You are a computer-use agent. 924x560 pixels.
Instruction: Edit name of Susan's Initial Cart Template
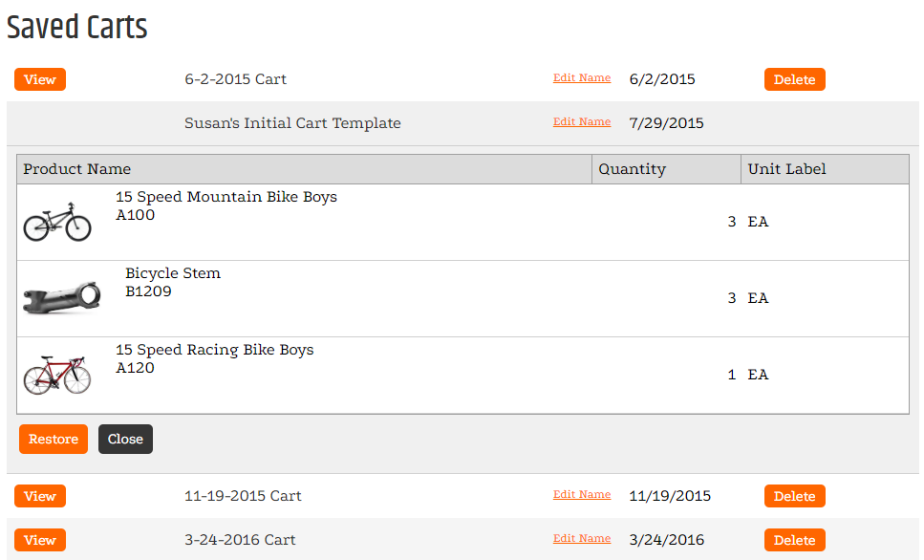(x=582, y=122)
